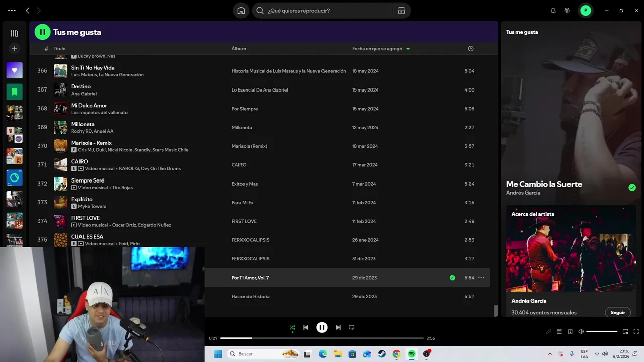Open the playback queue
Viewport: 644px width, 362px height.
[x=559, y=332]
